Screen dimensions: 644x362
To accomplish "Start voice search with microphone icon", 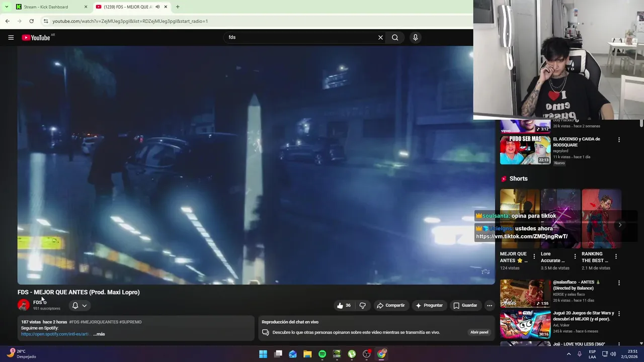I will coord(415,37).
